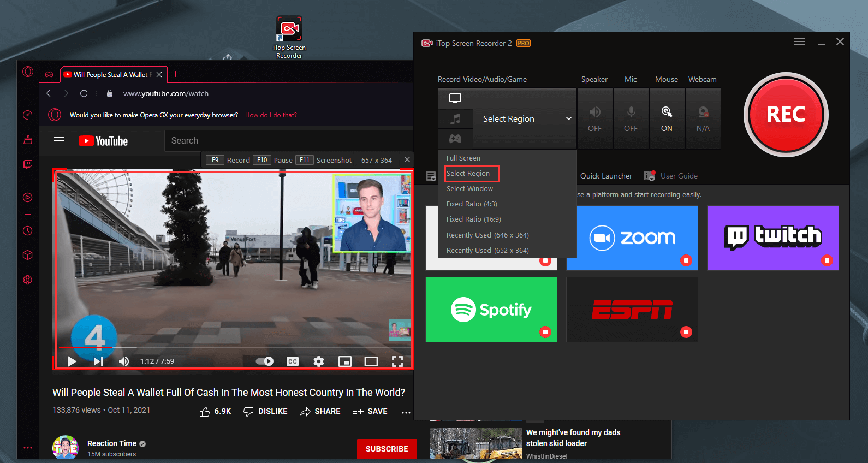Subscribe to Reaction Time channel
Screen dimensions: 868x463
387,449
